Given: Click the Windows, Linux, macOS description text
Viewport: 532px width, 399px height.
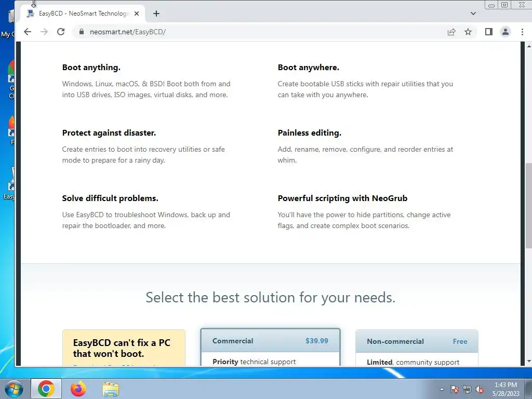Looking at the screenshot, I should 146,89.
